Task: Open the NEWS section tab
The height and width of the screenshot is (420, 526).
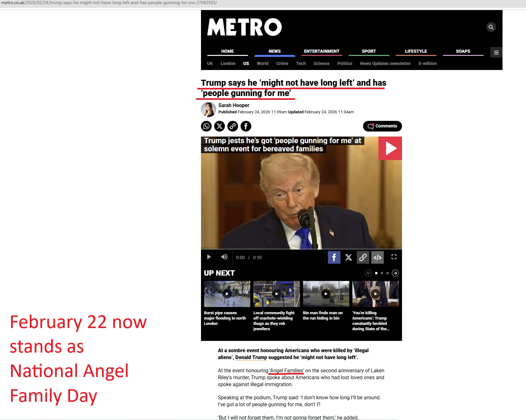Action: [x=275, y=51]
